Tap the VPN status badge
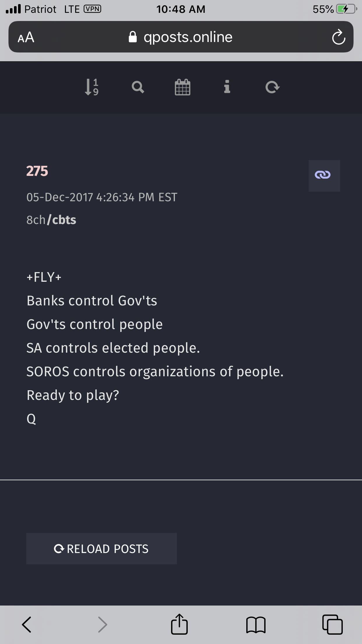The image size is (362, 644). [x=92, y=9]
